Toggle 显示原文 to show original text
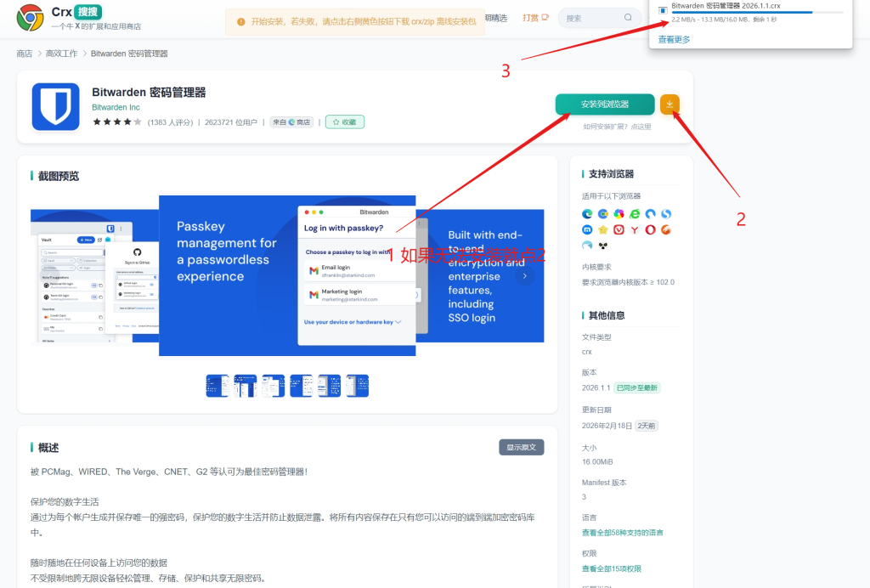This screenshot has height=588, width=870. pyautogui.click(x=521, y=448)
